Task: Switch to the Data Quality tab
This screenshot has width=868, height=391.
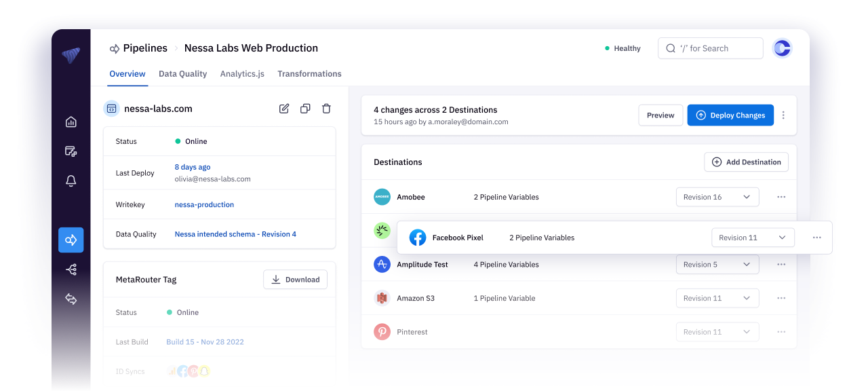Action: point(182,74)
